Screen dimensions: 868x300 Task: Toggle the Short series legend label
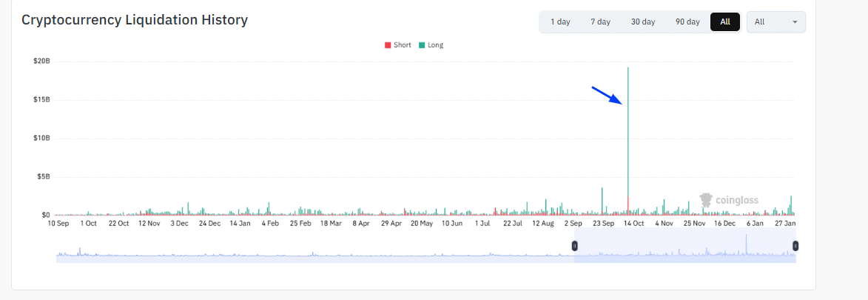[x=402, y=45]
